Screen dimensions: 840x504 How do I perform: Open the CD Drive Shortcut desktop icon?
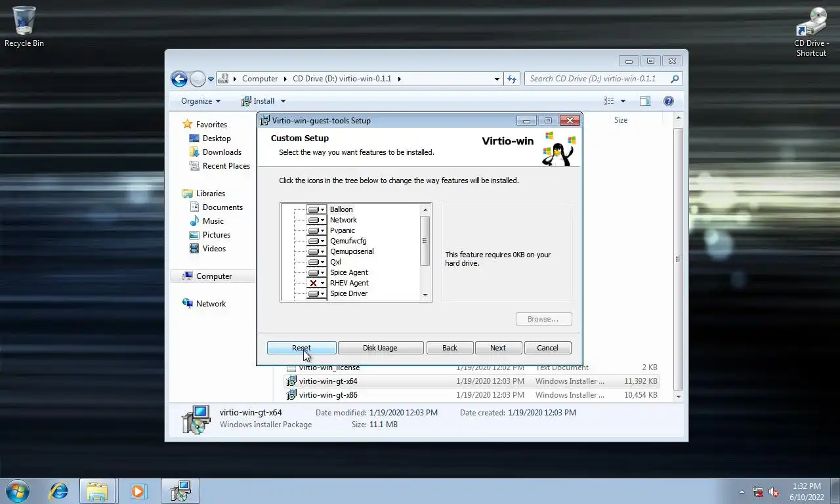click(x=811, y=31)
